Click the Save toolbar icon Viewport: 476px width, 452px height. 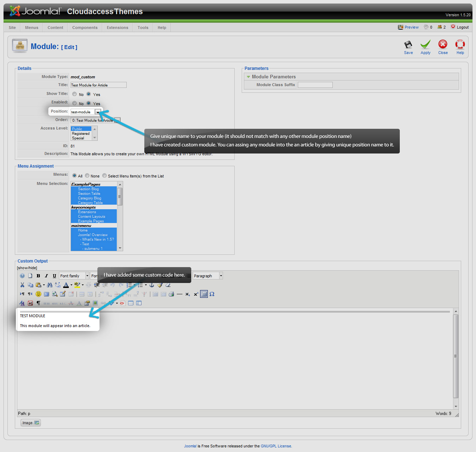tap(408, 44)
